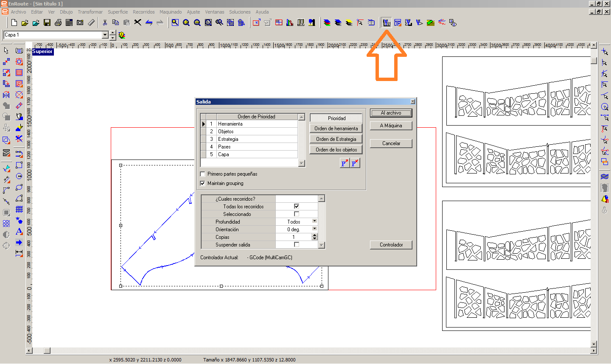Cut selection with the scissors icon
Viewport: 611px width, 364px height.
coord(105,22)
